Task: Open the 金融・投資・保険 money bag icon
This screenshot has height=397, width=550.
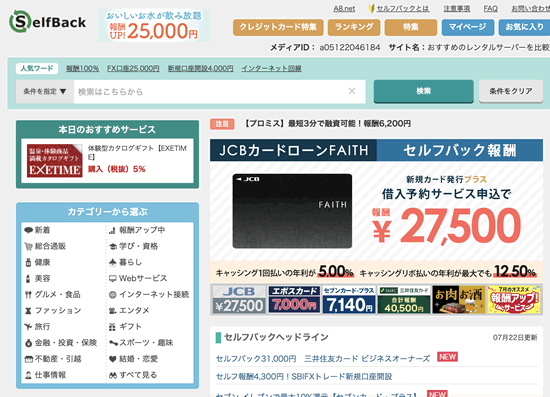Action: [x=28, y=343]
